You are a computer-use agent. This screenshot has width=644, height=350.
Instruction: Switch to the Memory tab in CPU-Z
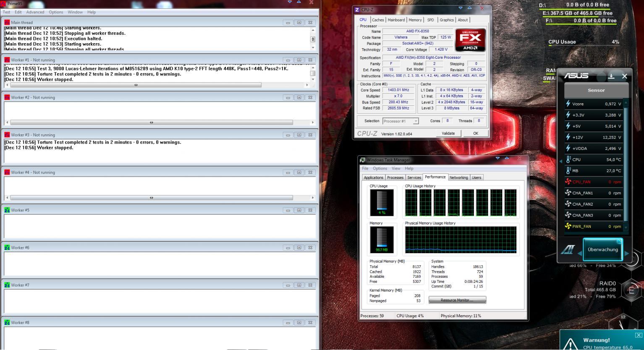(x=415, y=20)
